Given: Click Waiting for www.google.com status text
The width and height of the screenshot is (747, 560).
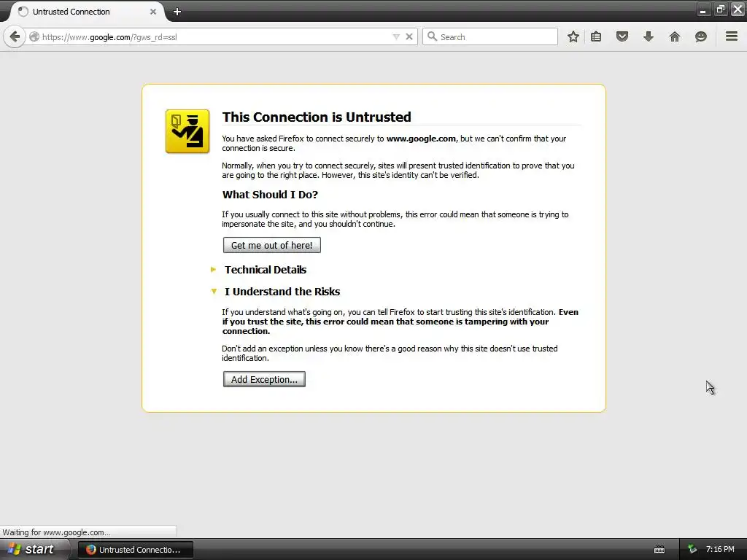Looking at the screenshot, I should [x=56, y=532].
